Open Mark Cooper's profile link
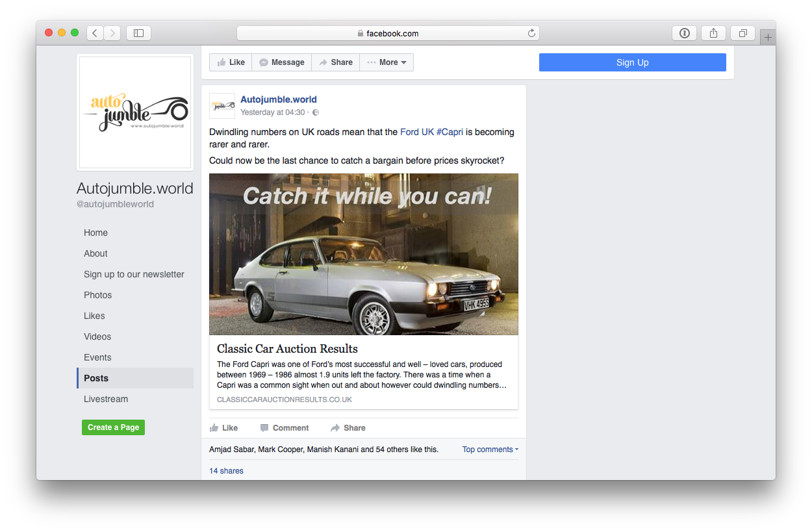This screenshot has width=812, height=532. click(280, 449)
